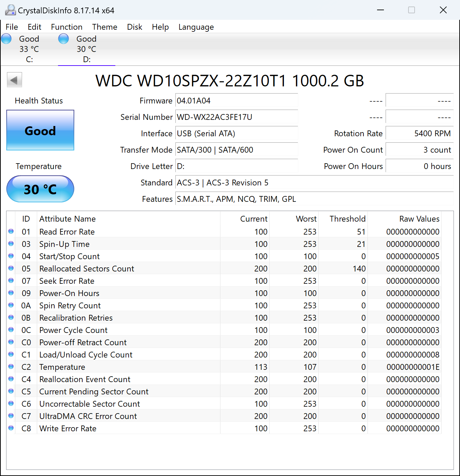
Task: Click the status dot for Reallocation Event Count
Action: (x=11, y=379)
